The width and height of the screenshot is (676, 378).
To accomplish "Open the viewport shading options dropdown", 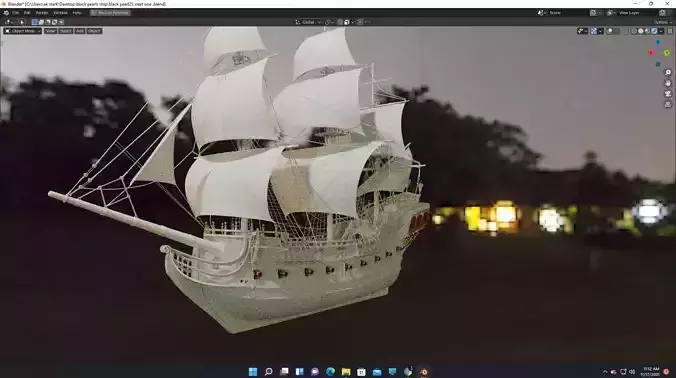I will click(661, 31).
